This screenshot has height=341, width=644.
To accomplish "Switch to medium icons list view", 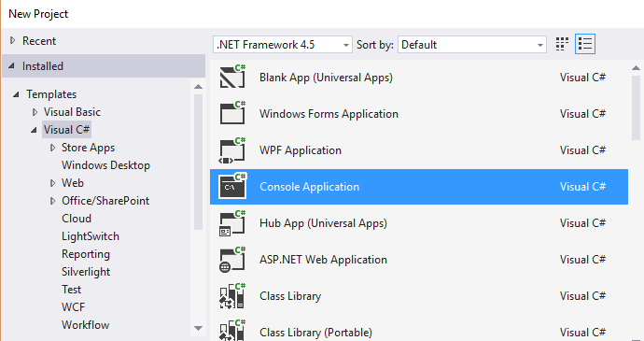I will coord(585,44).
